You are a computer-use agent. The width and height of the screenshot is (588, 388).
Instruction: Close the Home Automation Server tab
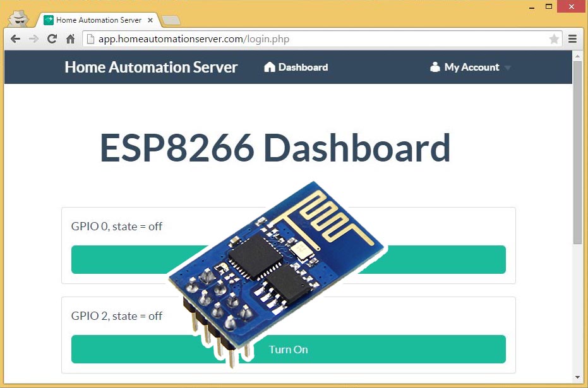click(x=150, y=20)
